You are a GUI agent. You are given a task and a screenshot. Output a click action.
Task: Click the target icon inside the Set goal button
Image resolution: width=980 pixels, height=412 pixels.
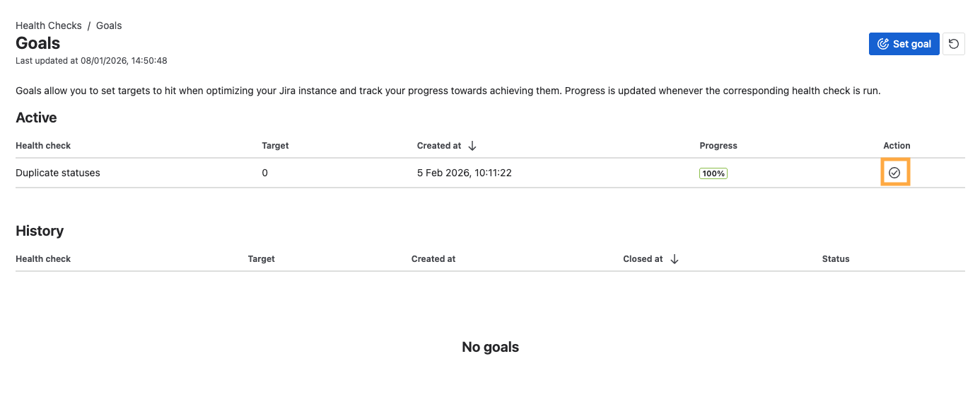pyautogui.click(x=882, y=43)
